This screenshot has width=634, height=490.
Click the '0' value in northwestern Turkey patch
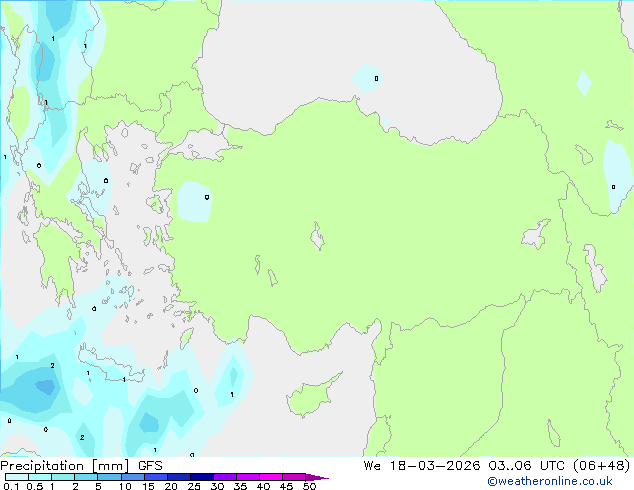coord(207,197)
